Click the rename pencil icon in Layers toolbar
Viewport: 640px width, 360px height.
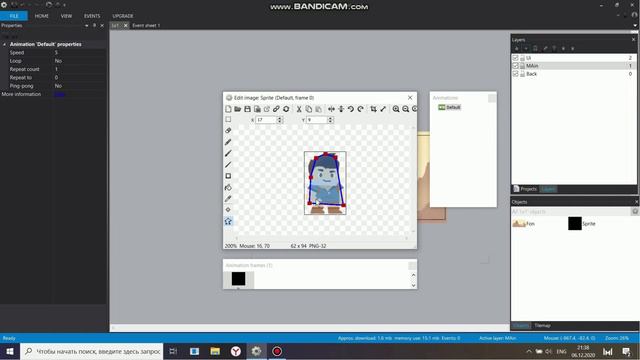545,48
